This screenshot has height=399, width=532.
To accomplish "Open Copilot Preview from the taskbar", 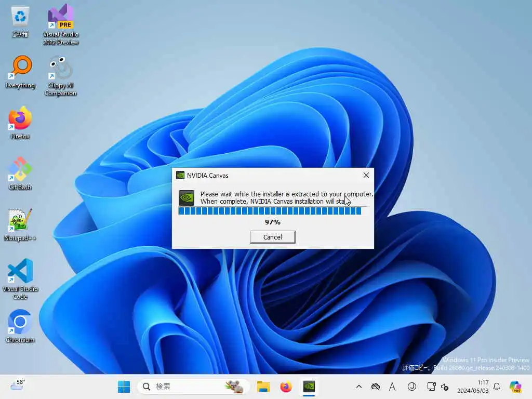I will [515, 387].
